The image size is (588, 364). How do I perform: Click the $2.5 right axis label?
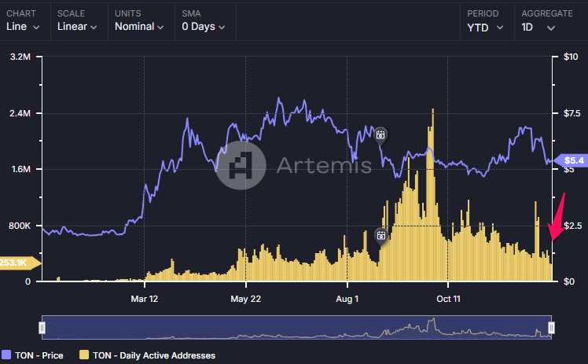point(573,226)
